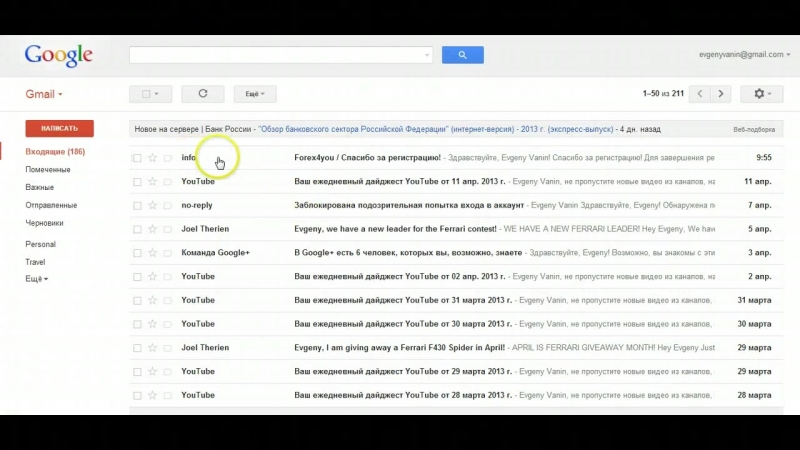Image resolution: width=800 pixels, height=450 pixels.
Task: Click the 1–50 из 211 page counter
Action: point(663,93)
